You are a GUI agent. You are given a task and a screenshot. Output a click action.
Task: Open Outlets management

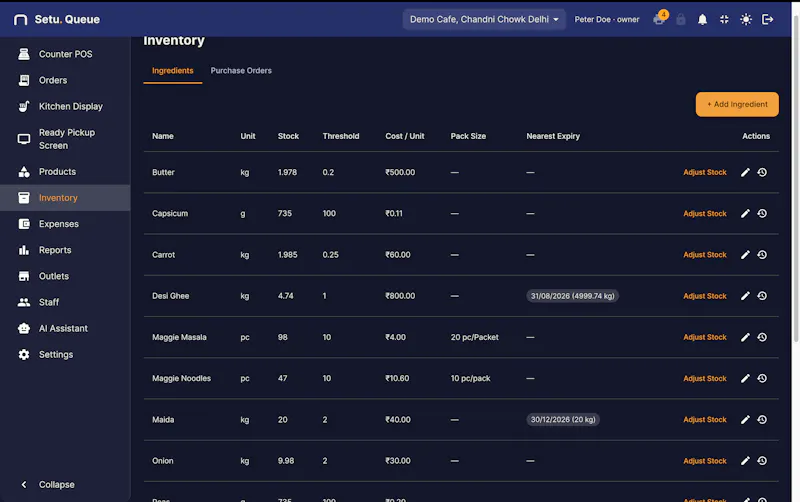click(65, 276)
